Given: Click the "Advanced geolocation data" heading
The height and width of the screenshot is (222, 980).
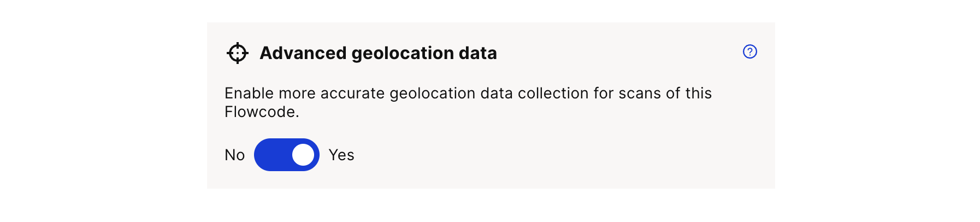Looking at the screenshot, I should (x=378, y=53).
